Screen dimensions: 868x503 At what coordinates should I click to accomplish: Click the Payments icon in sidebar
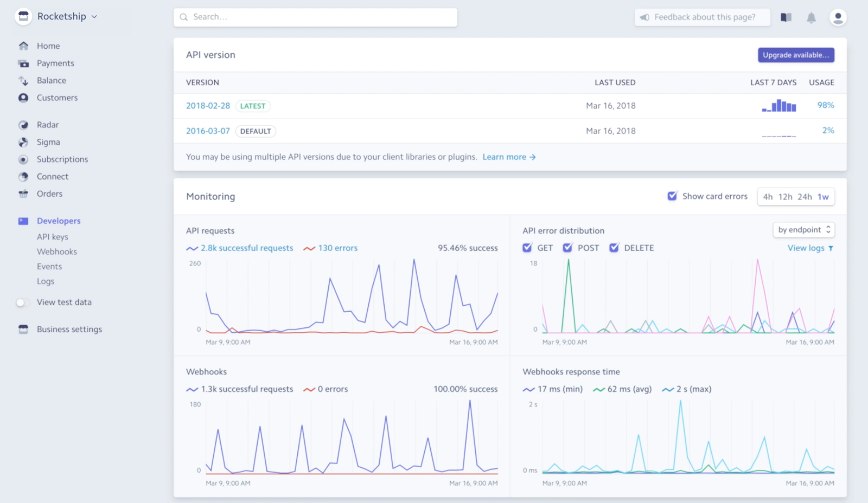(x=23, y=63)
